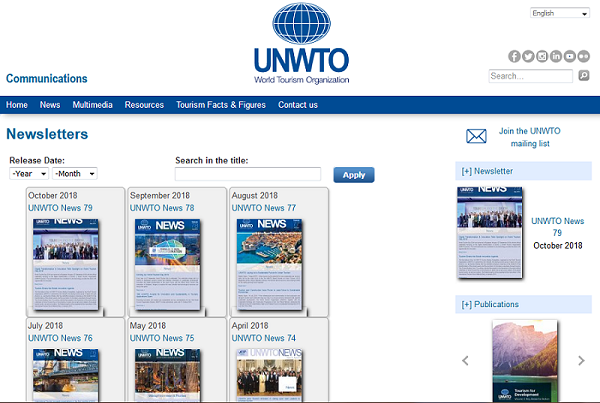Click the August 2018 date label
The image size is (600, 403).
tap(254, 196)
